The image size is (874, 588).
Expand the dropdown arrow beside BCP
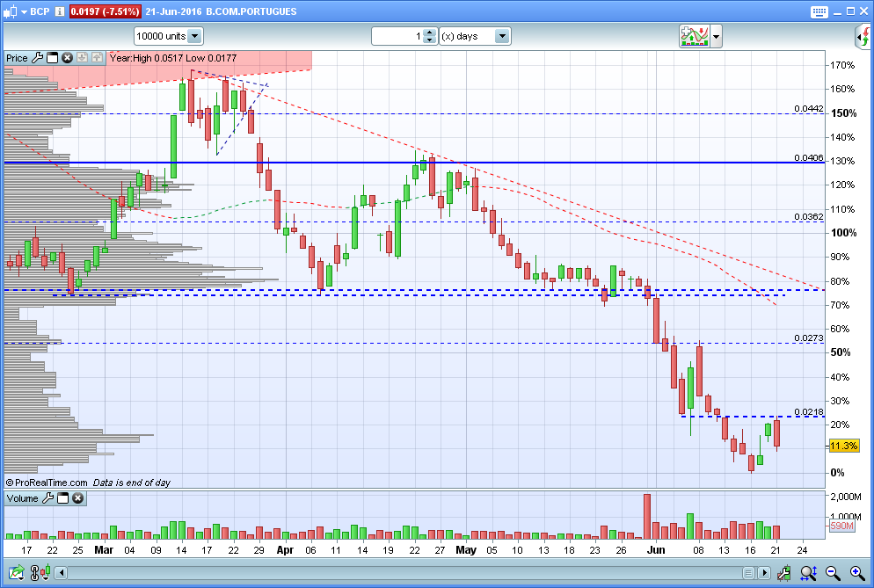click(24, 11)
